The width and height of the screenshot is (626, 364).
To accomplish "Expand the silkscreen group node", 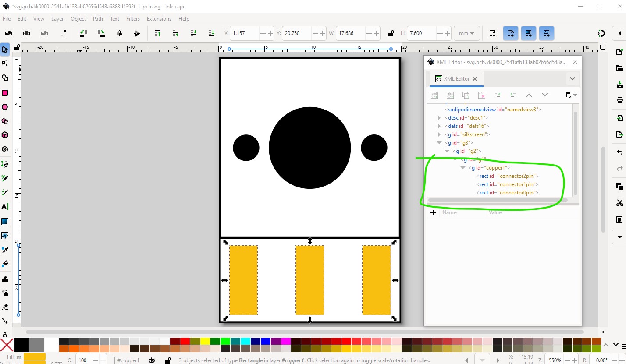I will pos(439,134).
